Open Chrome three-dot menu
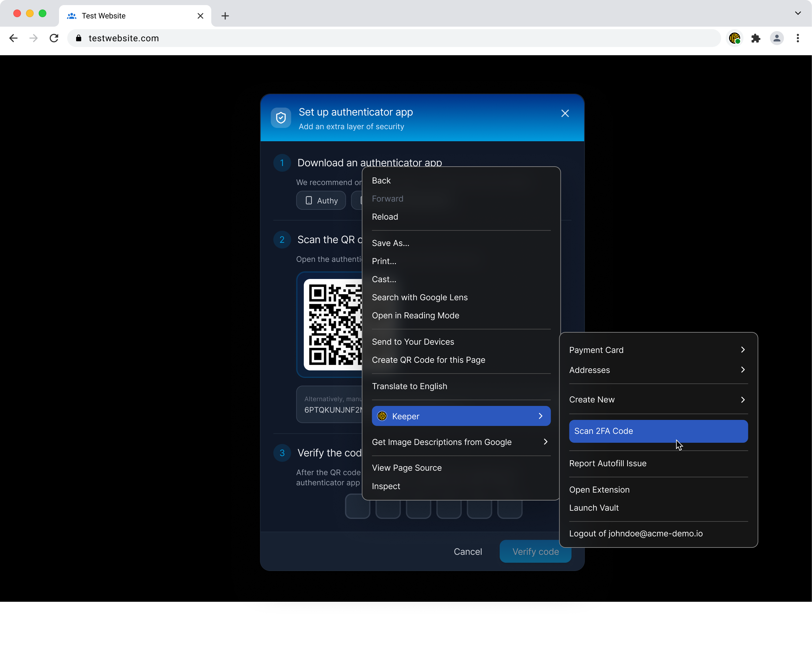 tap(798, 38)
